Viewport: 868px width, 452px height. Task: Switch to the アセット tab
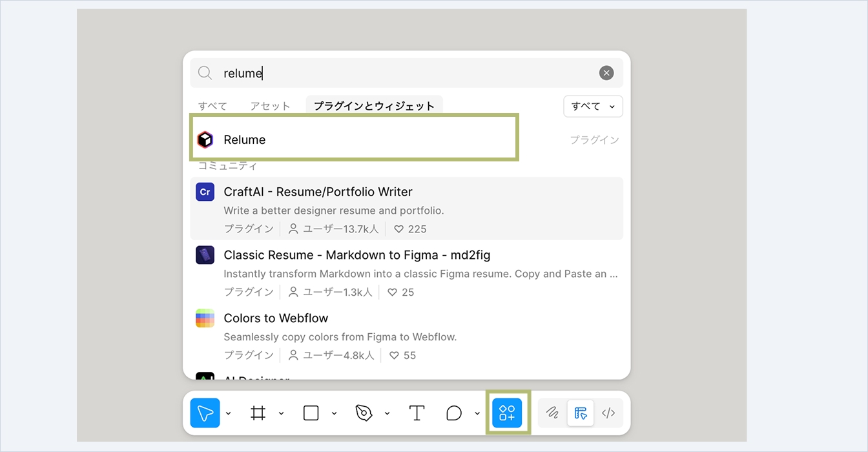270,107
